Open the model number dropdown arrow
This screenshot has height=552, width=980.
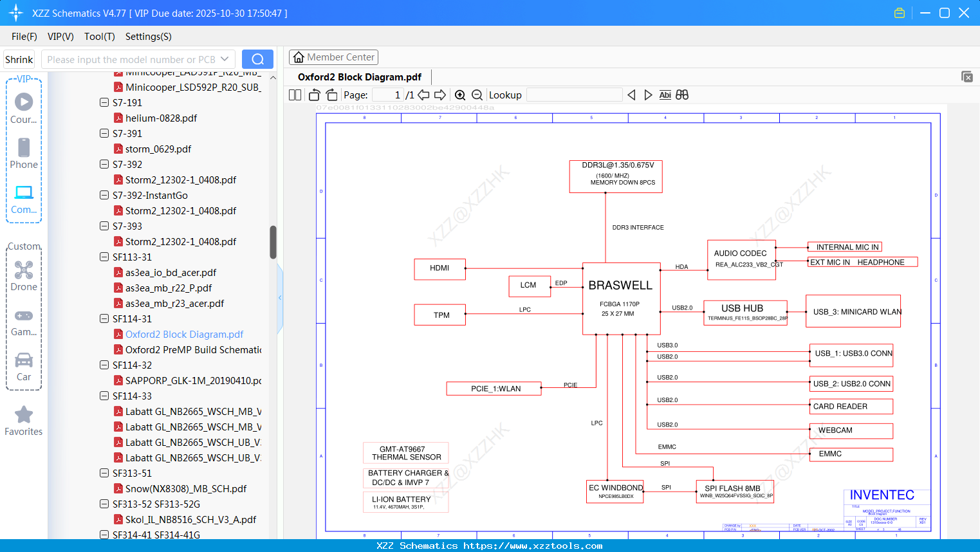click(x=225, y=59)
